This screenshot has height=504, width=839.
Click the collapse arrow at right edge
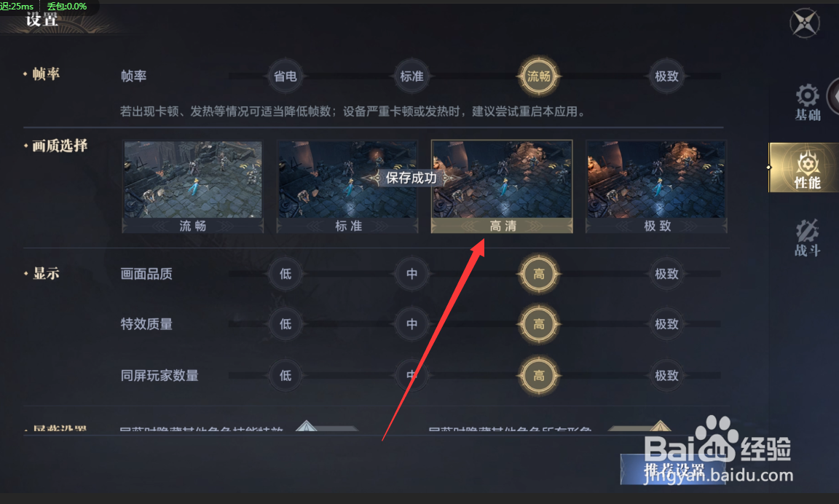pyautogui.click(x=834, y=98)
